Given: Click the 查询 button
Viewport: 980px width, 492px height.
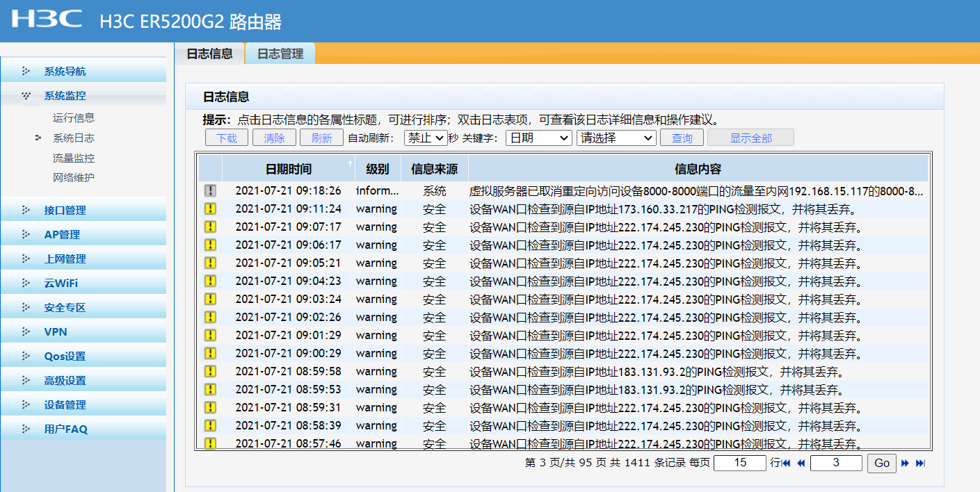Looking at the screenshot, I should (682, 138).
